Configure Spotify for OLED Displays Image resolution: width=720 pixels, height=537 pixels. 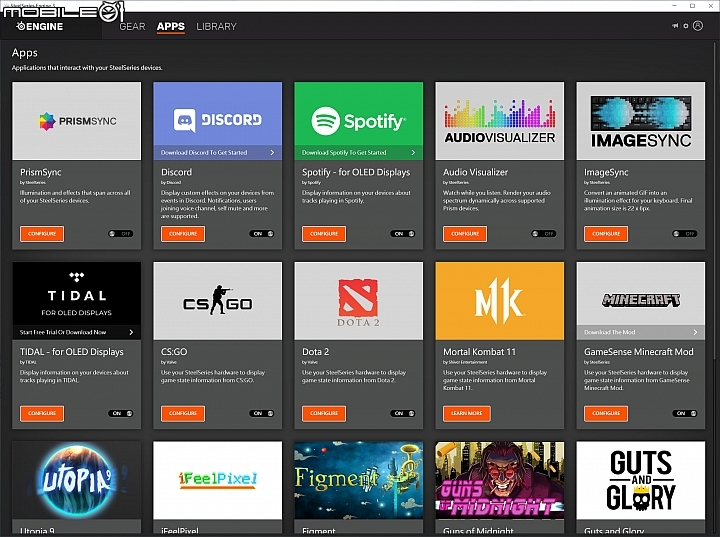324,234
